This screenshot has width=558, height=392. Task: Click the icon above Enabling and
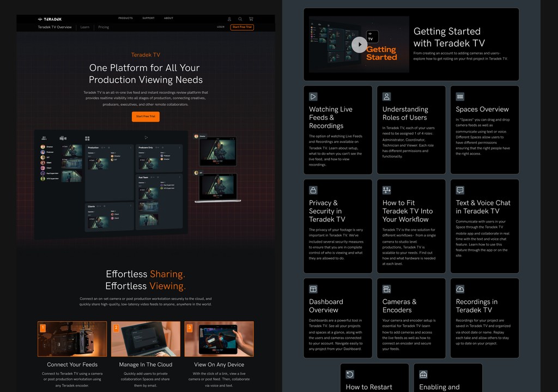[x=423, y=374]
